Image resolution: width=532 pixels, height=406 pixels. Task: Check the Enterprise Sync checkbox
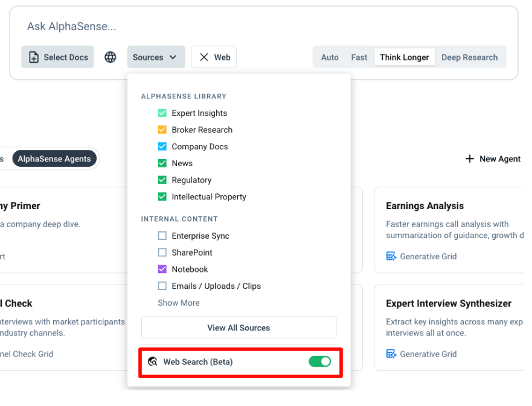pyautogui.click(x=162, y=236)
